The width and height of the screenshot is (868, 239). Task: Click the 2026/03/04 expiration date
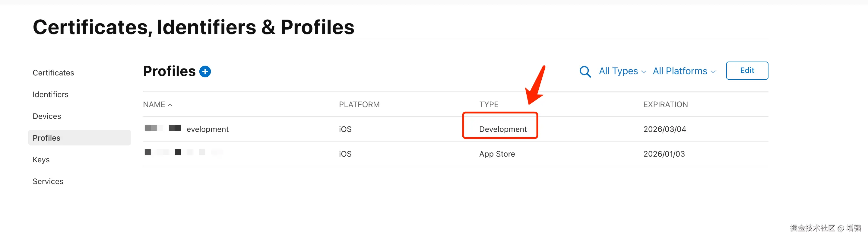coord(664,129)
